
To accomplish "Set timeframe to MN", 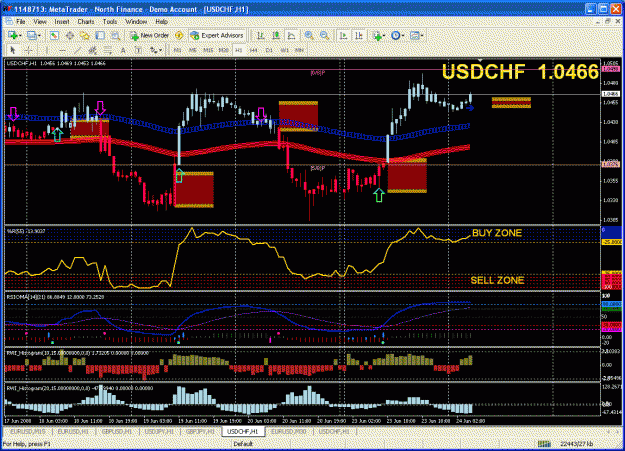I will pos(299,50).
